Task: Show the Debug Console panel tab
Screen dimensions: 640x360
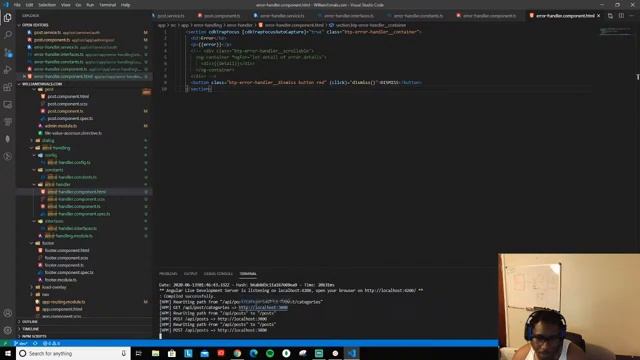Action: (218, 274)
